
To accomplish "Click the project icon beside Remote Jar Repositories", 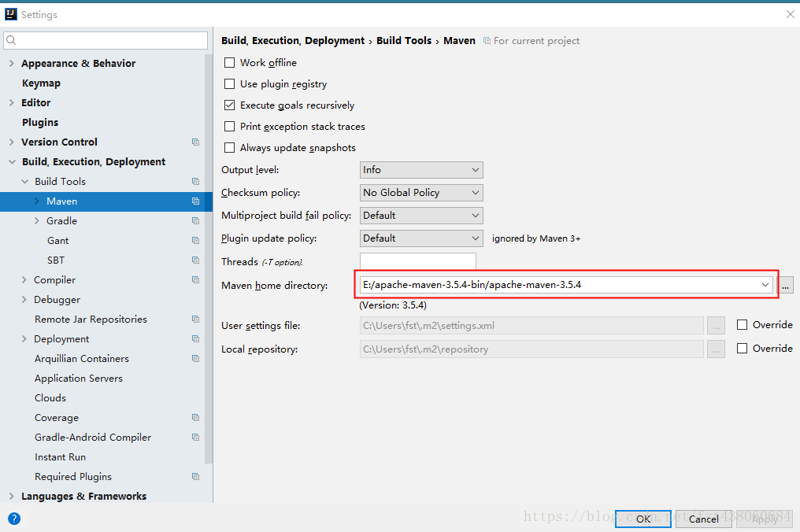I will pos(195,320).
